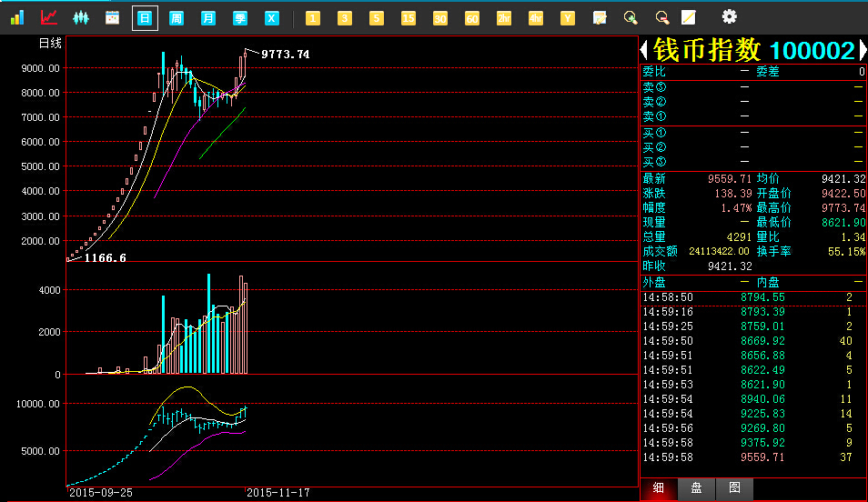Click the bar chart icon in toolbar

[x=17, y=17]
